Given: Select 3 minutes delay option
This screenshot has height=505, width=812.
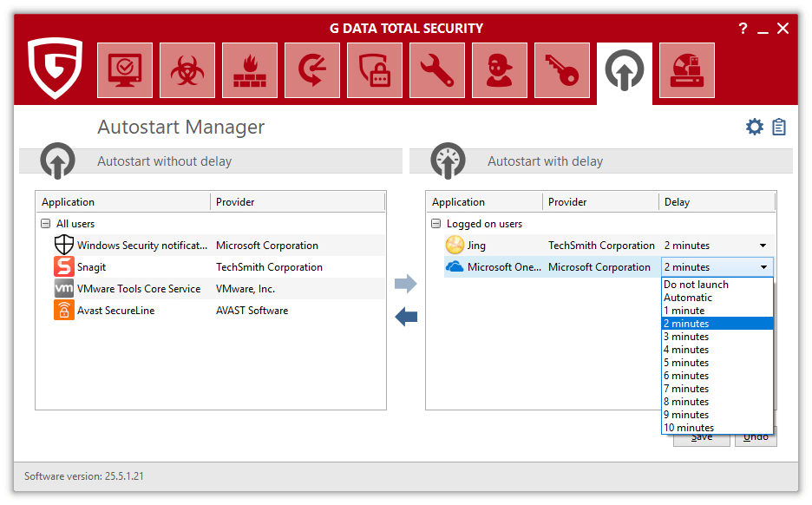Looking at the screenshot, I should [x=717, y=336].
